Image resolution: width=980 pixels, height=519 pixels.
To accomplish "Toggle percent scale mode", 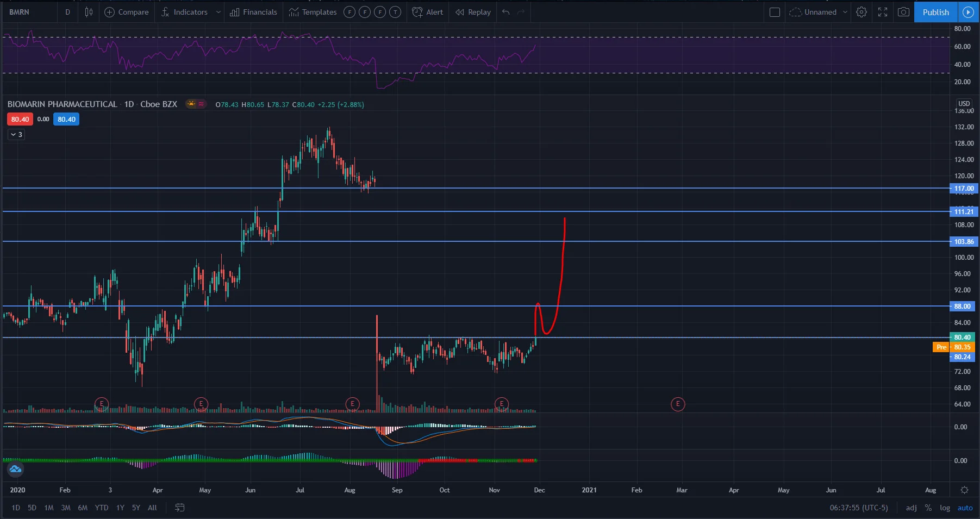I will 928,508.
